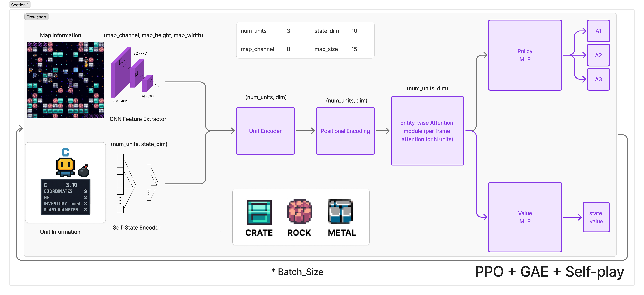Viewport: 644px width, 295px height.
Task: Click the map_channel table cell
Action: point(259,49)
